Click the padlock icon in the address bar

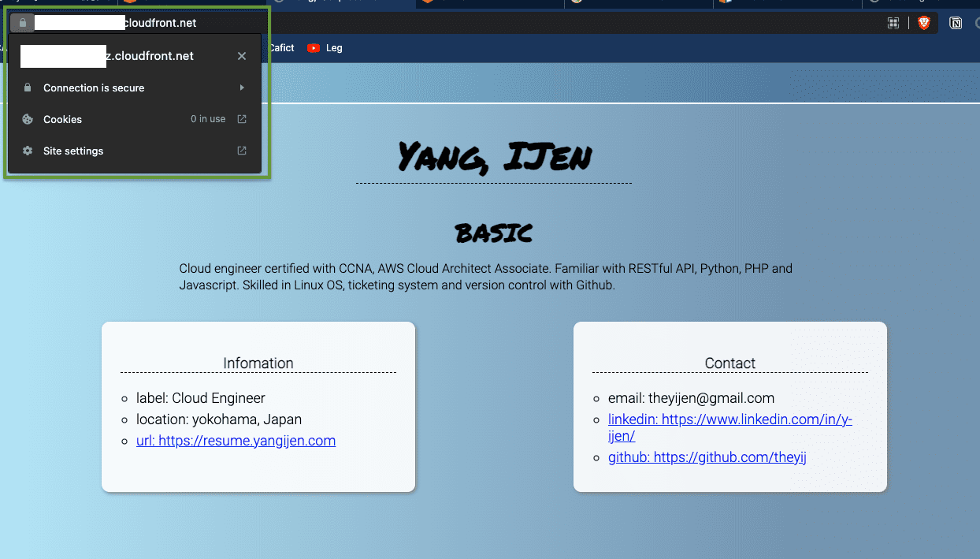coord(22,23)
